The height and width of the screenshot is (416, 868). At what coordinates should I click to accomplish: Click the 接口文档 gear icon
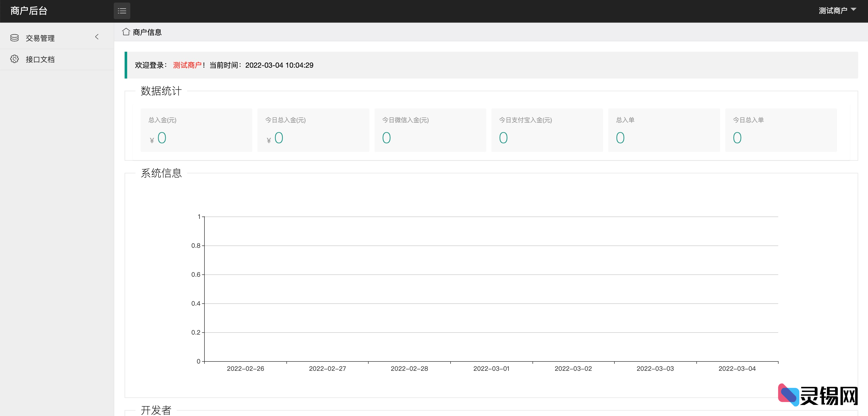click(x=14, y=59)
